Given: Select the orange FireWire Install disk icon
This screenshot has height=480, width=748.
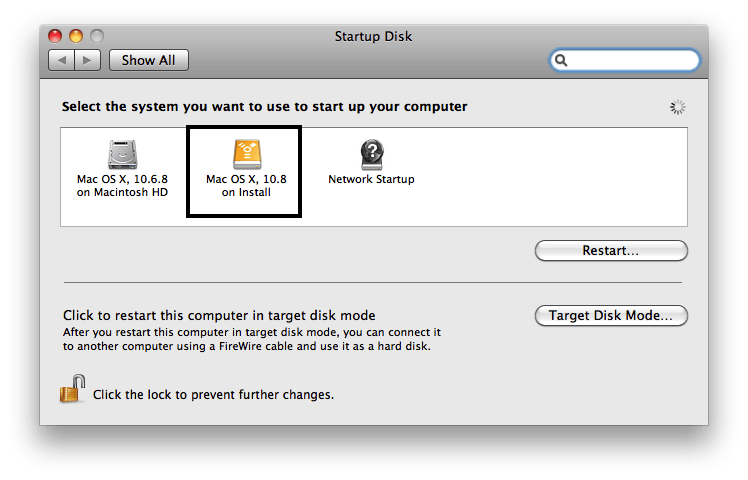Looking at the screenshot, I should click(x=247, y=155).
